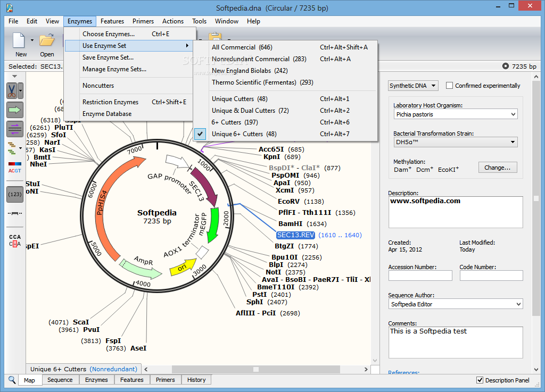The width and height of the screenshot is (545, 392).
Task: Click the circular topology icon near 7235 bp
Action: click(506, 66)
